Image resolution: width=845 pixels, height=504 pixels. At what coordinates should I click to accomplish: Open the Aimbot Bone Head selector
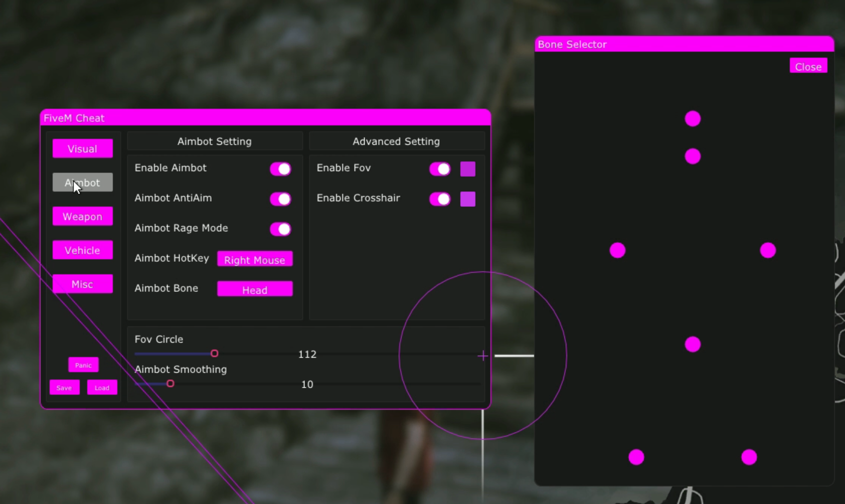[255, 289]
